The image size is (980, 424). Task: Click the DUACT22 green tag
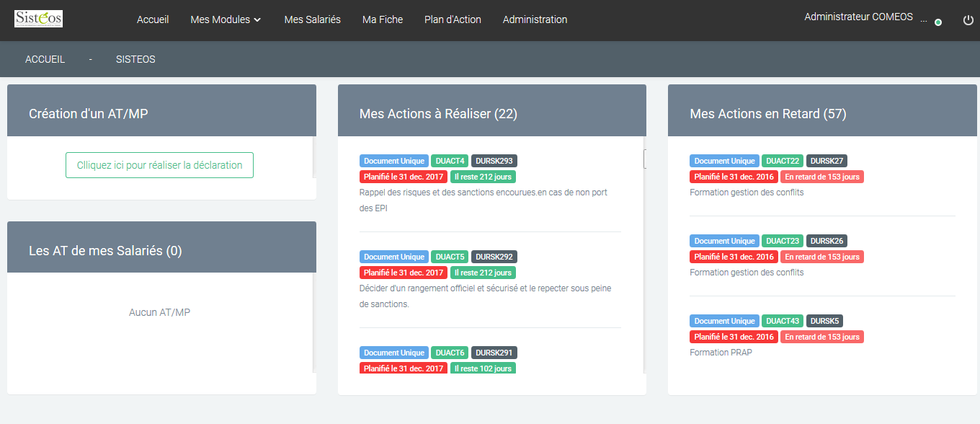point(783,161)
